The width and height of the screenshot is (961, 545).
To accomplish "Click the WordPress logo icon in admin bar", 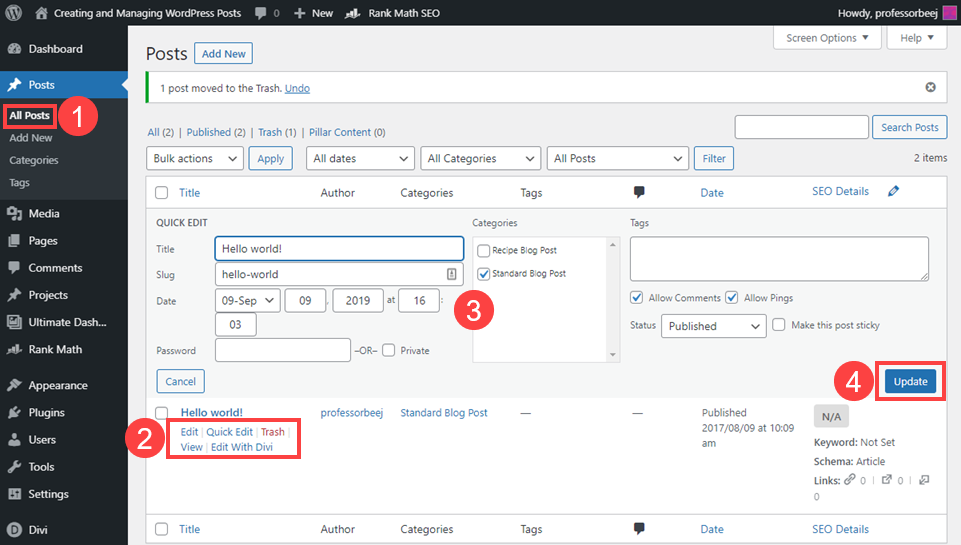I will point(13,13).
